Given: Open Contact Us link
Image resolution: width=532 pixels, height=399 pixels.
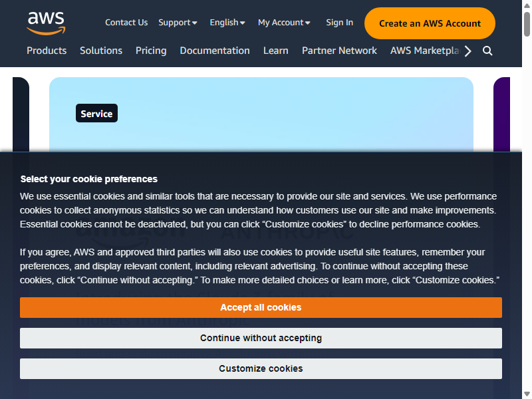Looking at the screenshot, I should click(x=126, y=23).
